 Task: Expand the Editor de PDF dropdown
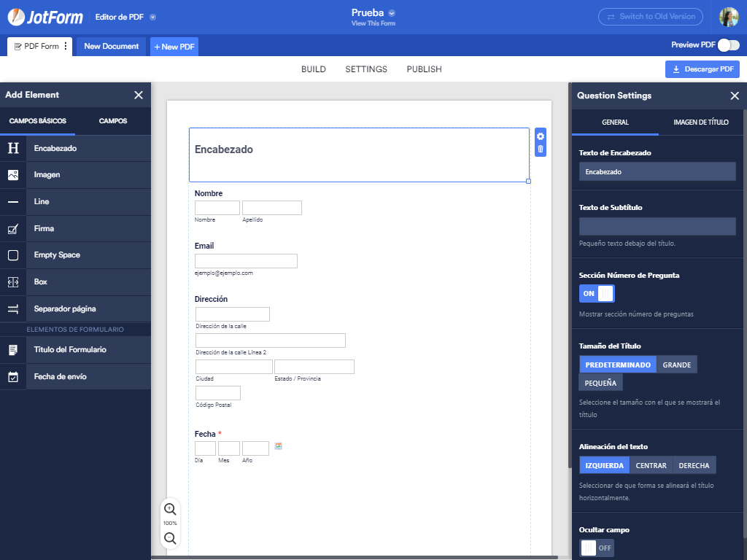[152, 17]
